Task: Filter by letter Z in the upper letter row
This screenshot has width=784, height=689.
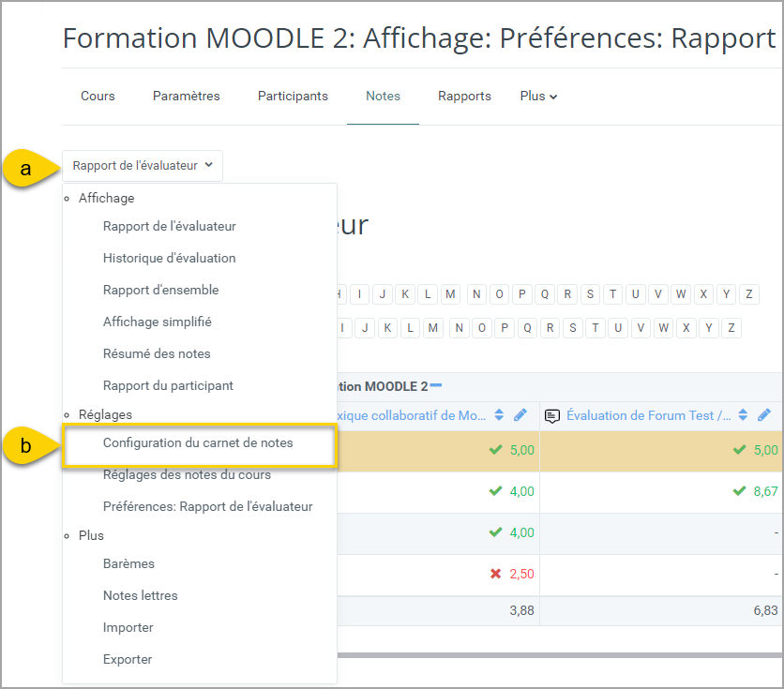Action: click(x=749, y=294)
